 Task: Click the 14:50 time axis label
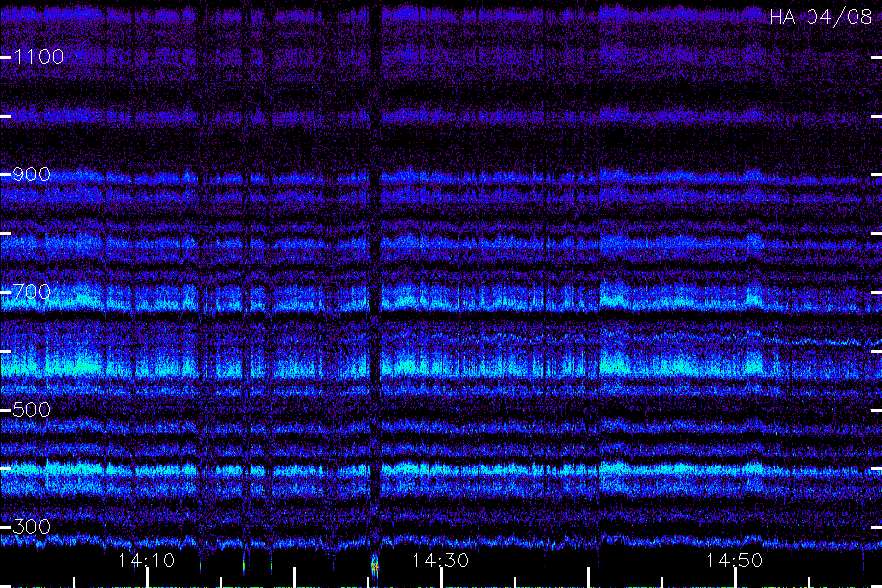tap(735, 561)
